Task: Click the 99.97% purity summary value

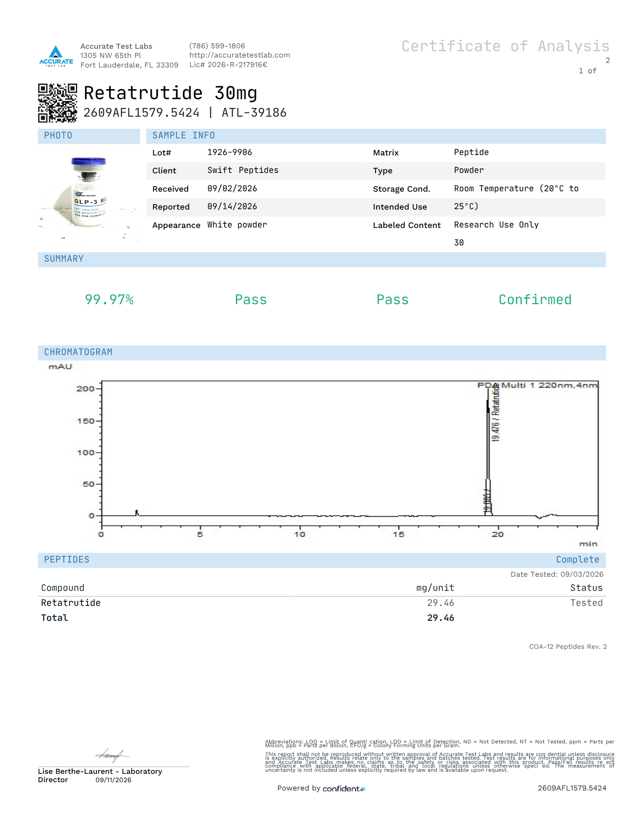Action: 109,300
